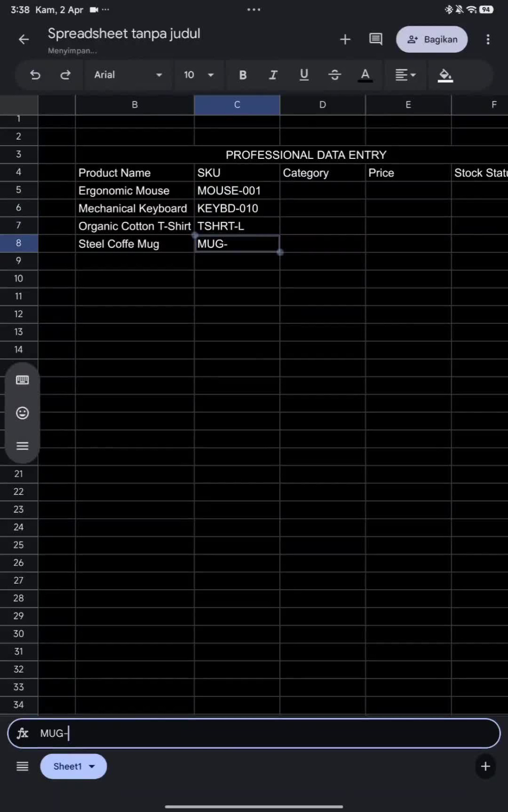
Task: Open the three-dot overflow menu
Action: click(488, 40)
